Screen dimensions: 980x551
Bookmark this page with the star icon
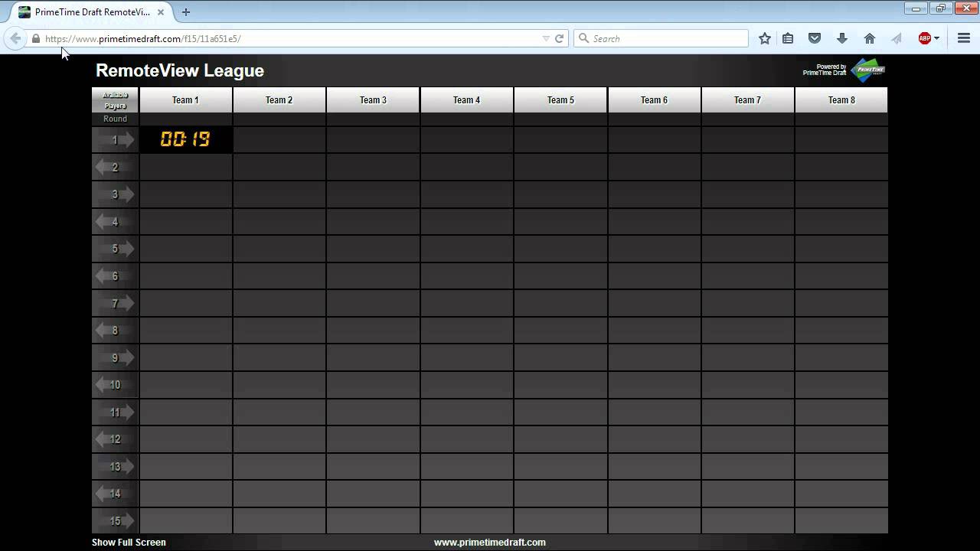pos(764,38)
